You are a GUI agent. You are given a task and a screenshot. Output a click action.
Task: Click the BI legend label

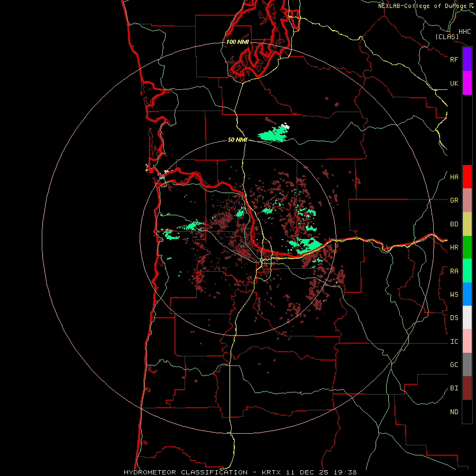coord(454,388)
